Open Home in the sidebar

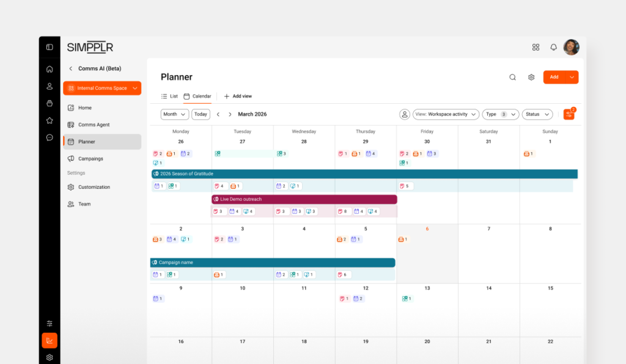102,107
